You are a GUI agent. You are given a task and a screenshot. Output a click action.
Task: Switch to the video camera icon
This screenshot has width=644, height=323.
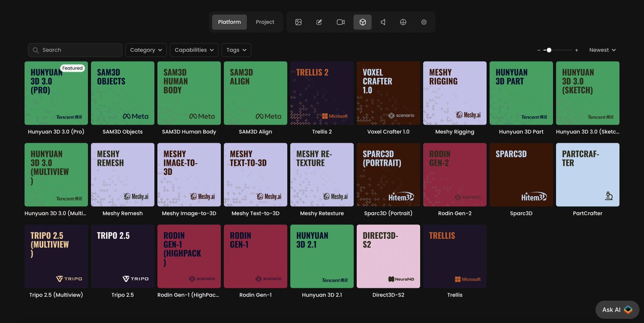coord(341,22)
